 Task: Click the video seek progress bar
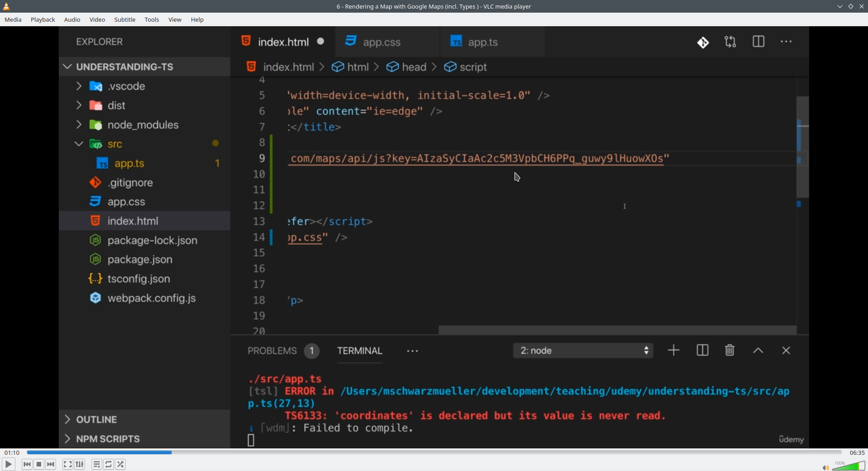(x=434, y=452)
